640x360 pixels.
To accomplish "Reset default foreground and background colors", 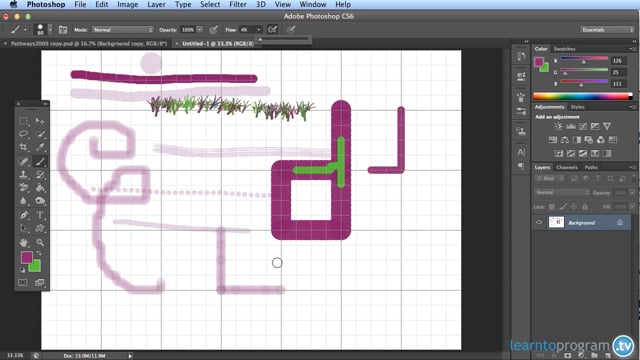I will click(x=22, y=270).
